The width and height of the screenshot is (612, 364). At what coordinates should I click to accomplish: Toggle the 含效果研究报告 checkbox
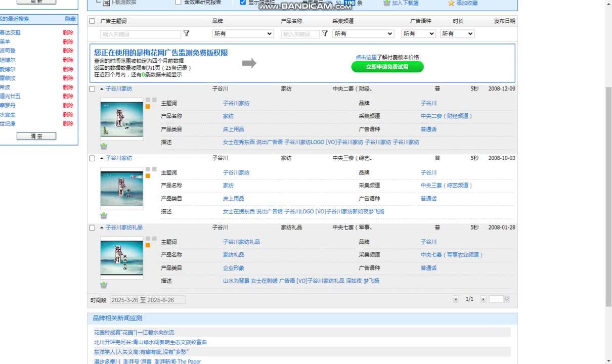click(178, 3)
